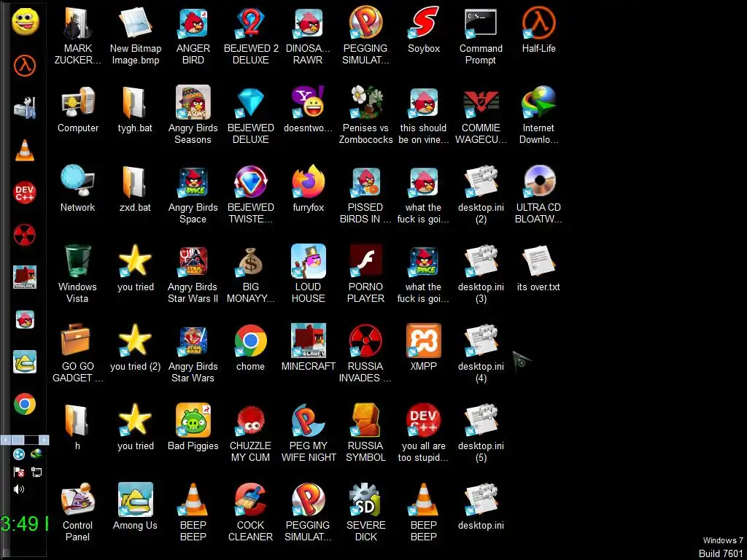Select the BEJEWED TWISTE... shortcut
This screenshot has height=560, width=747.
251,195
